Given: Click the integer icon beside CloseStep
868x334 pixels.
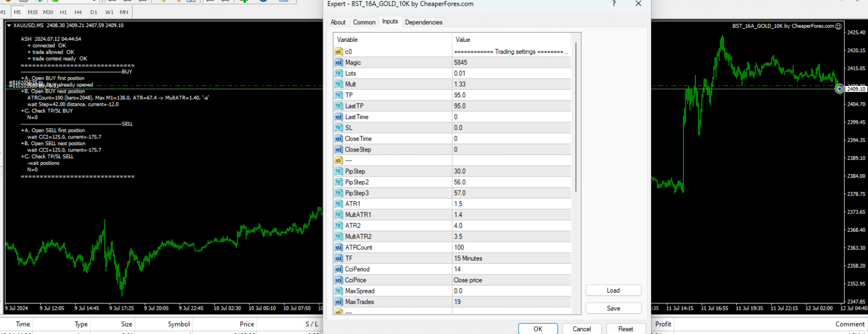Looking at the screenshot, I should (338, 150).
